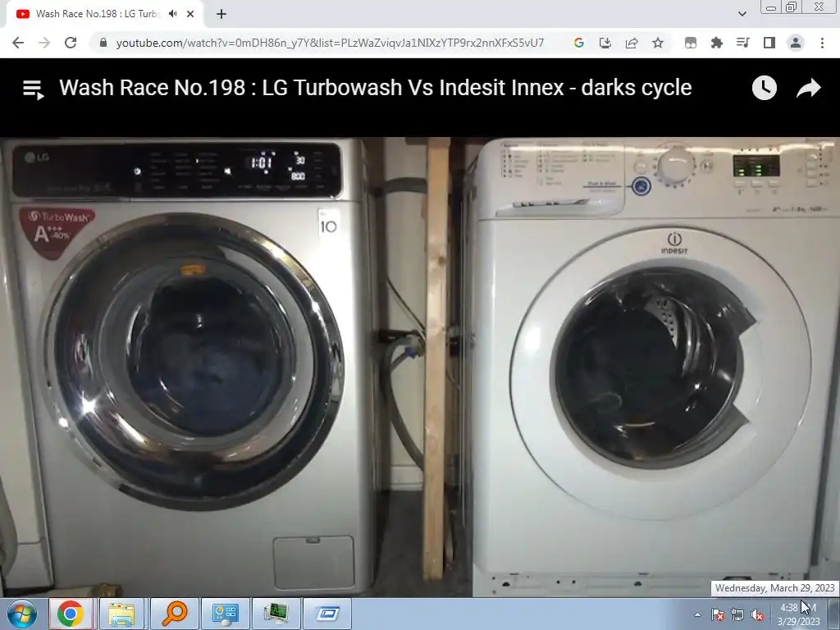This screenshot has height=630, width=840.
Task: Install app icon in address bar
Action: pyautogui.click(x=605, y=43)
